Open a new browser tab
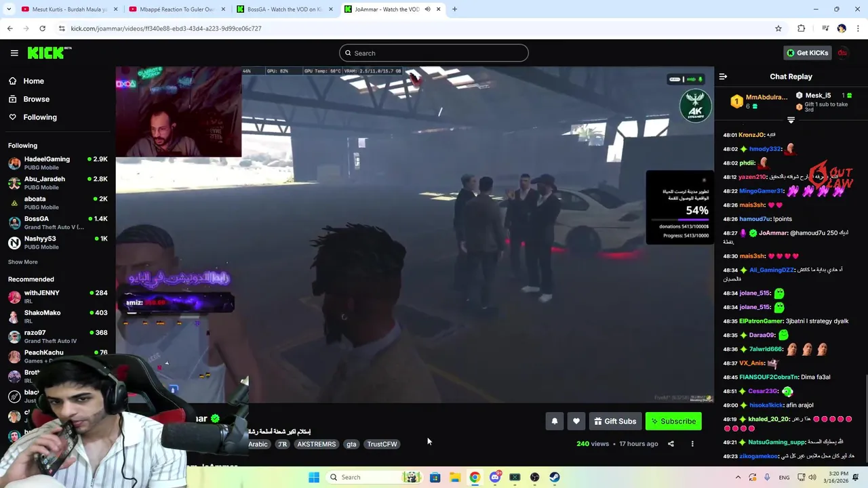868x488 pixels. pyautogui.click(x=454, y=9)
